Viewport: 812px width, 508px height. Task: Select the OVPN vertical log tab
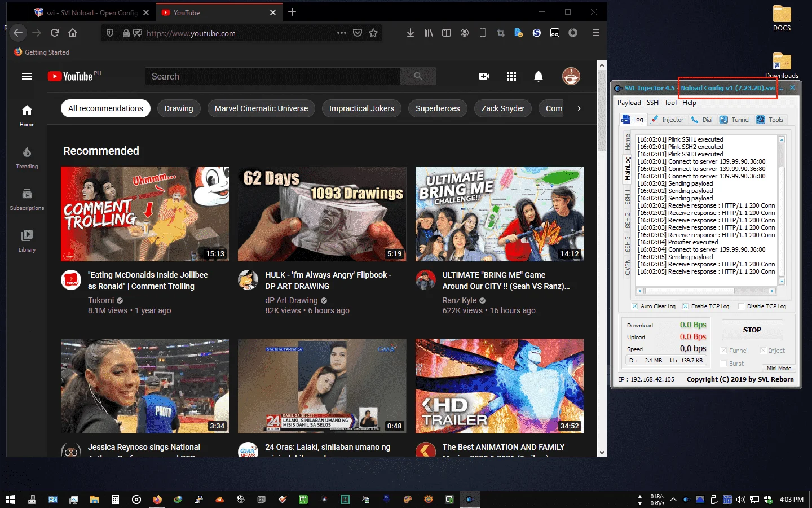tap(628, 268)
